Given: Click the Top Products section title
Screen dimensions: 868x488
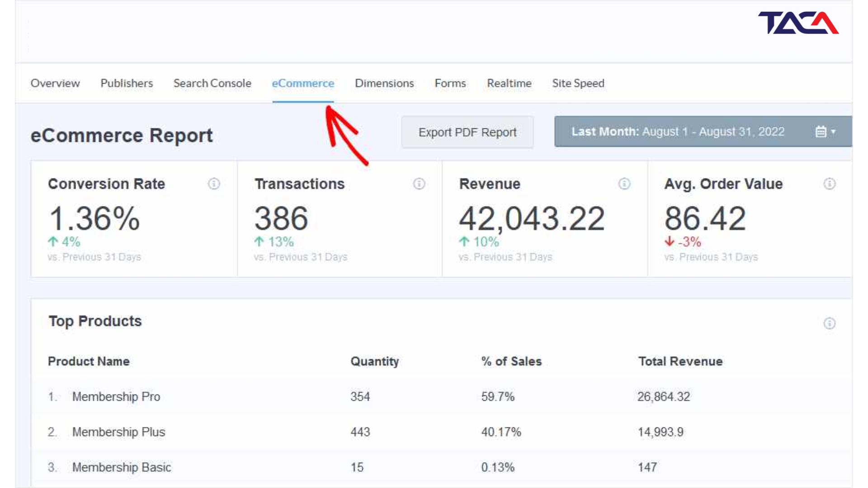Looking at the screenshot, I should (95, 321).
